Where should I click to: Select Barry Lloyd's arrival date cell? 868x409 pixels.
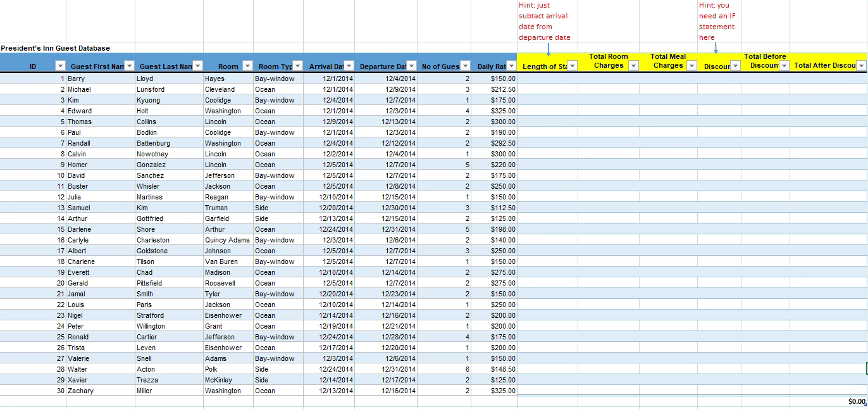[x=329, y=79]
